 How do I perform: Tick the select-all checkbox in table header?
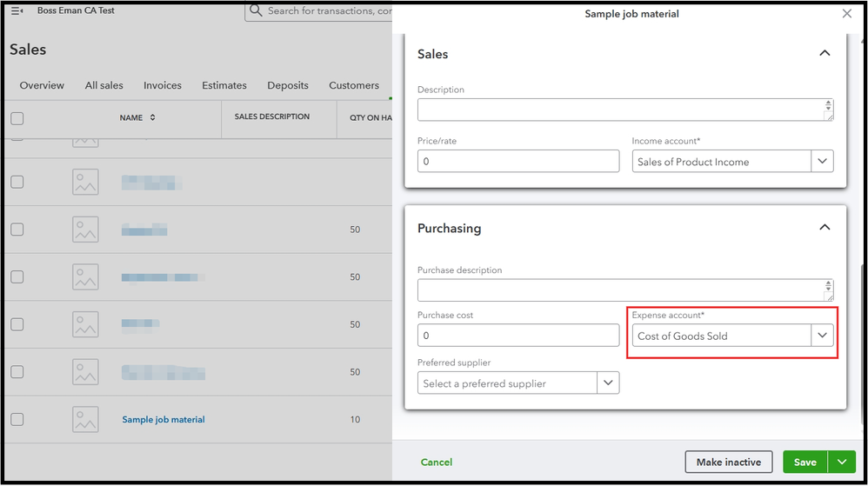coord(17,118)
